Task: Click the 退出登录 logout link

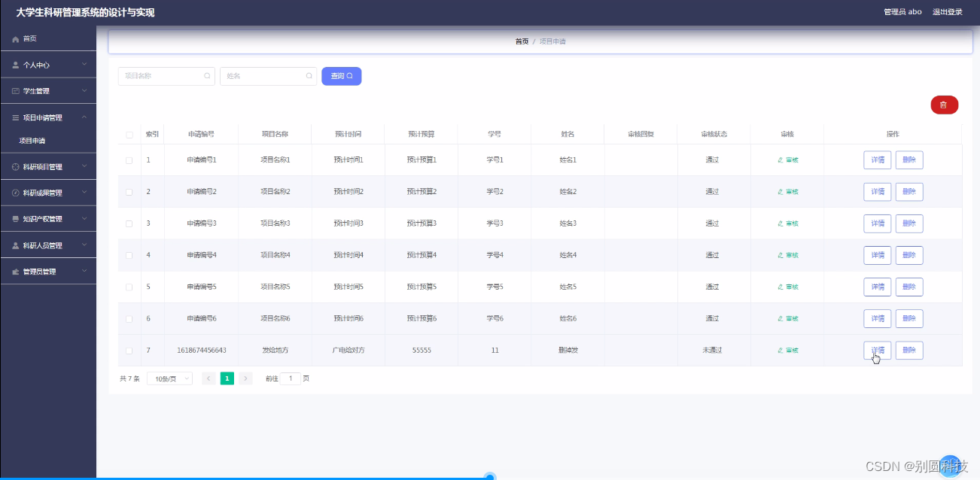Action: 946,11
